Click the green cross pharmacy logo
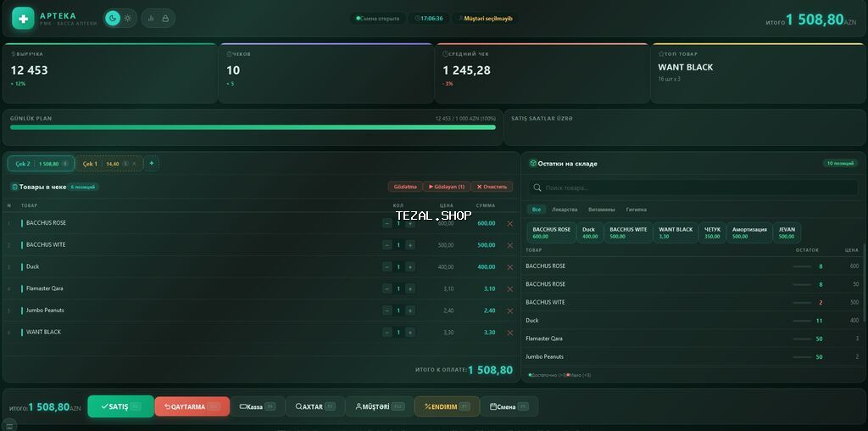Viewport: 868px width, 431px height. 23,19
